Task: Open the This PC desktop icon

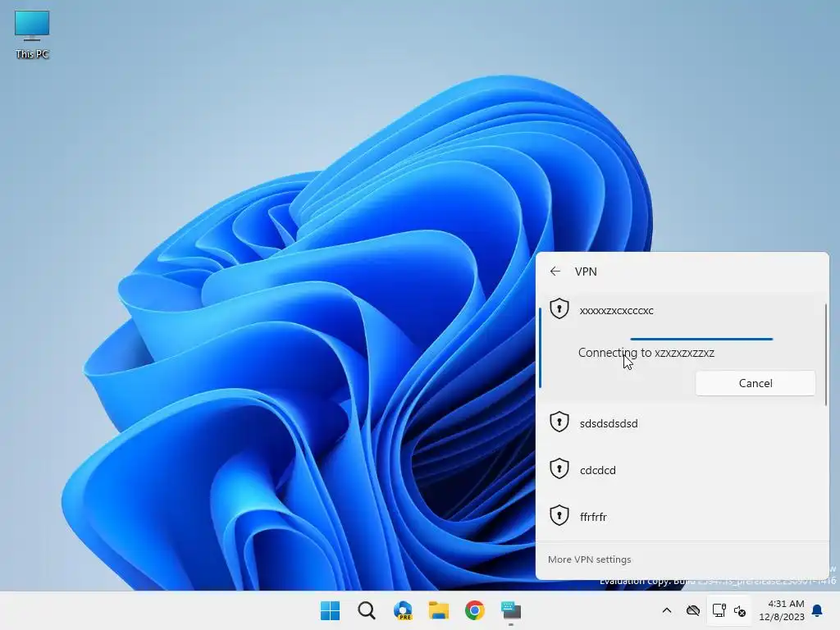Action: [x=32, y=34]
